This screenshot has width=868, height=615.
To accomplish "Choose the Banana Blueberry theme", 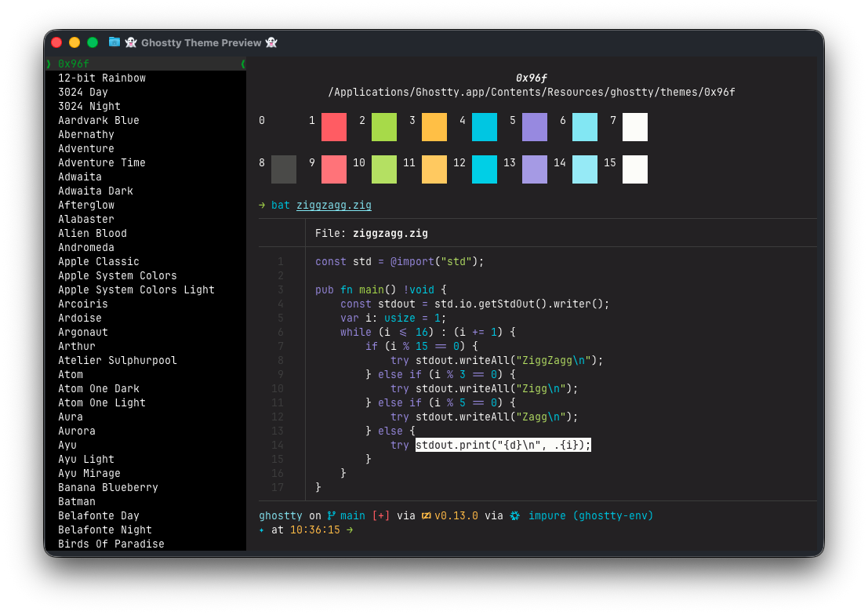I will click(108, 488).
